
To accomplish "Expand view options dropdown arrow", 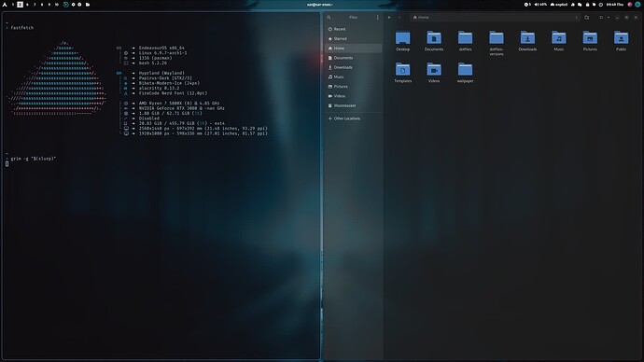I will (x=609, y=17).
